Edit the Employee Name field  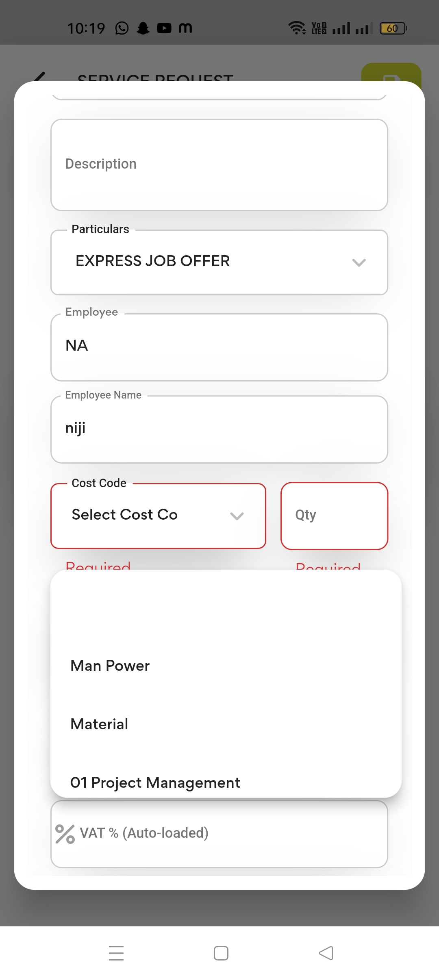[x=219, y=429]
